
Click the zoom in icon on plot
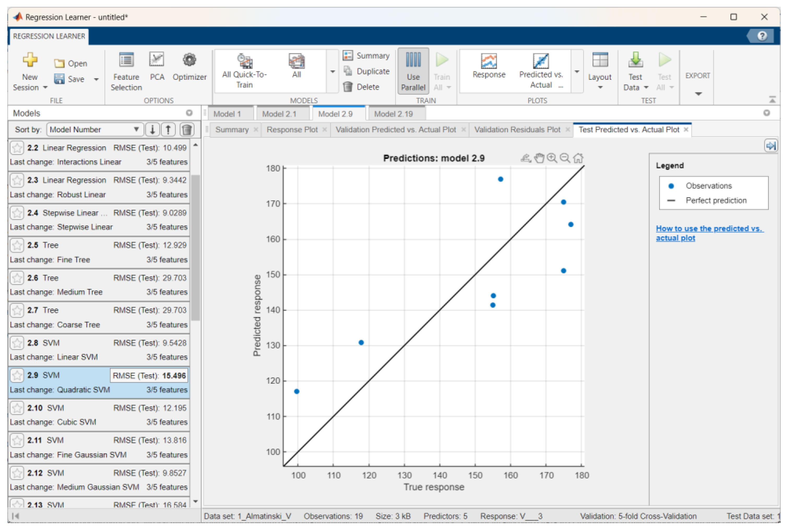tap(552, 158)
